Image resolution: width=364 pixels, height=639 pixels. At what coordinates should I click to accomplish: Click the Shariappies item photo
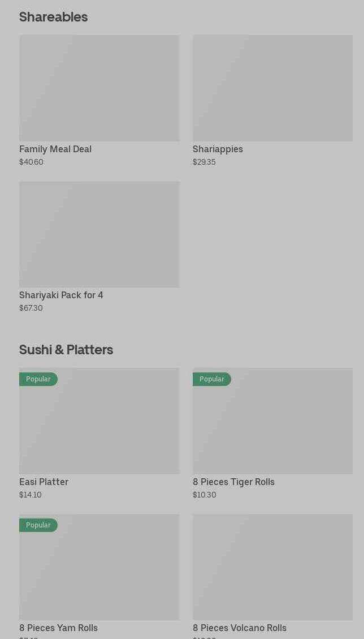[x=272, y=88]
